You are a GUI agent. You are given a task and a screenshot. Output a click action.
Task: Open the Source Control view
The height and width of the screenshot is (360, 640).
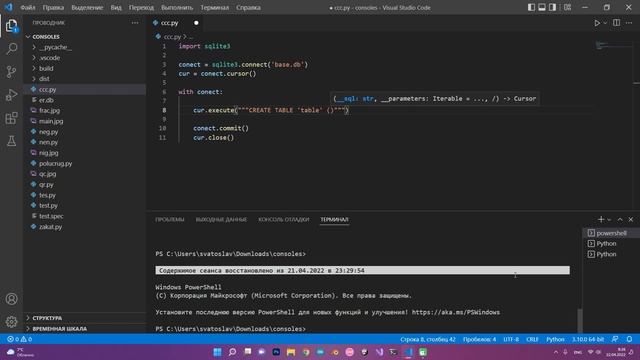point(11,72)
